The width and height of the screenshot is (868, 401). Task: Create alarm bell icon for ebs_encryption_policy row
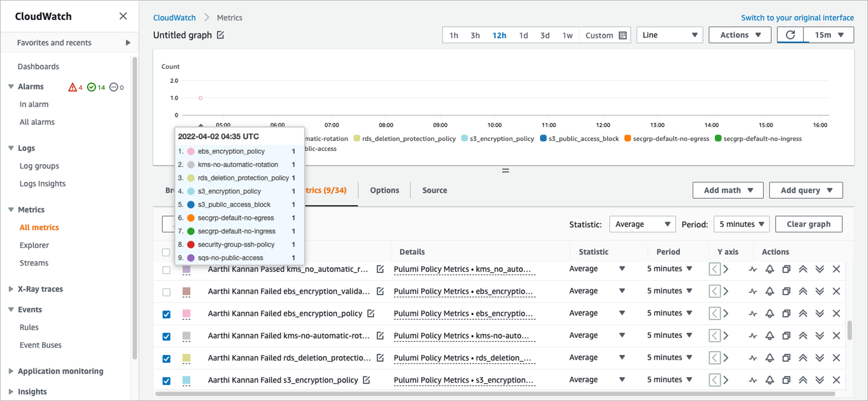(x=769, y=313)
